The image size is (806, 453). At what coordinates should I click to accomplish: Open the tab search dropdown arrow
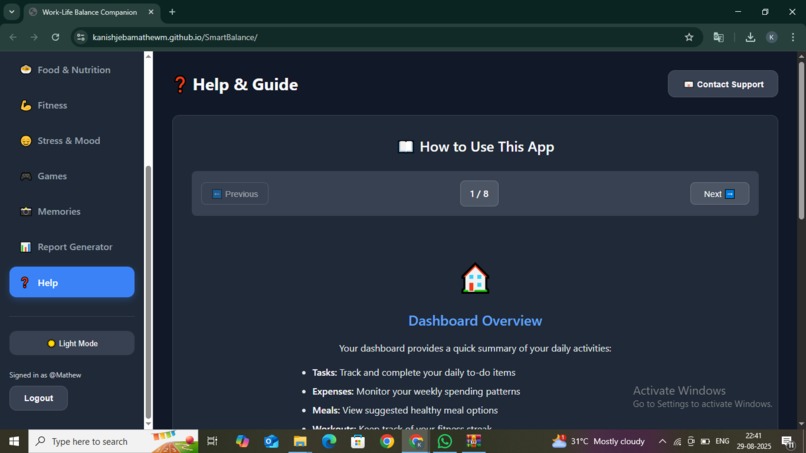(11, 12)
